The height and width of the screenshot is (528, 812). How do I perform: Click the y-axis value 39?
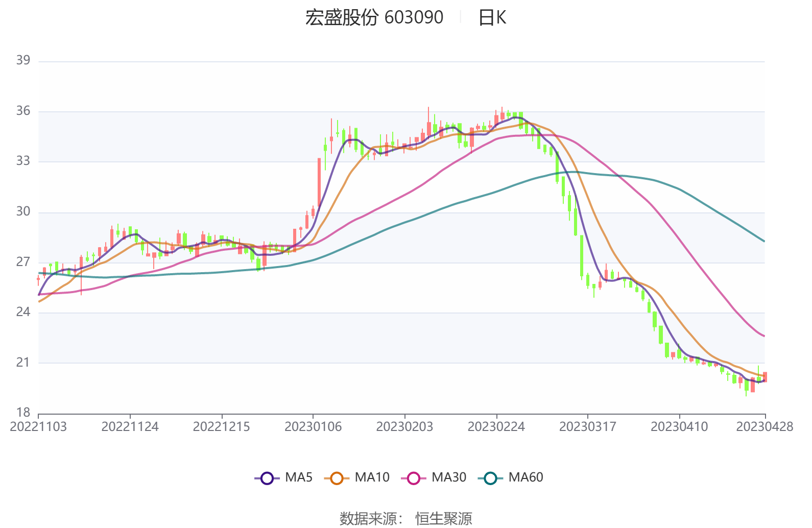tap(23, 60)
